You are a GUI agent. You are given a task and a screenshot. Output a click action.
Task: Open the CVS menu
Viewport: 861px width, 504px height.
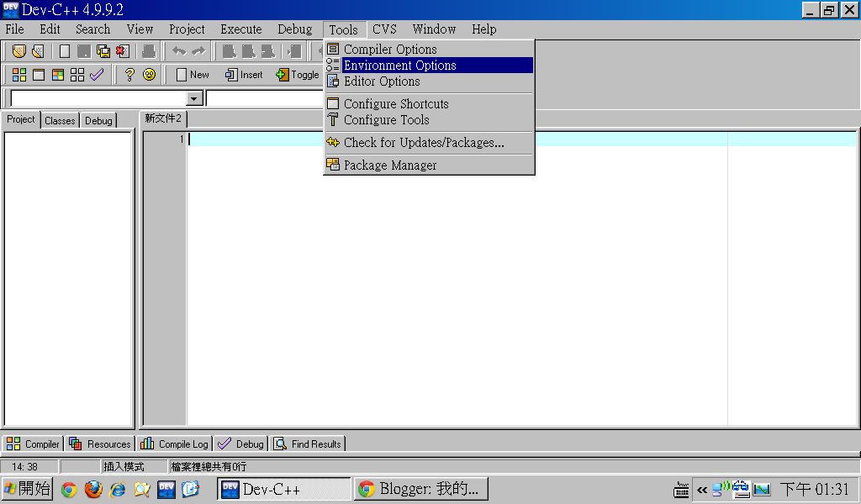pos(384,29)
